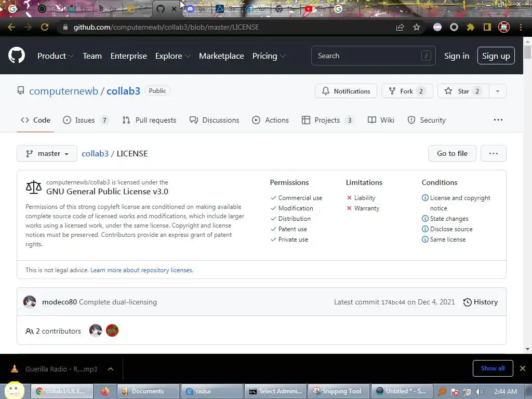
Task: Close the downloads bar
Action: pyautogui.click(x=523, y=368)
